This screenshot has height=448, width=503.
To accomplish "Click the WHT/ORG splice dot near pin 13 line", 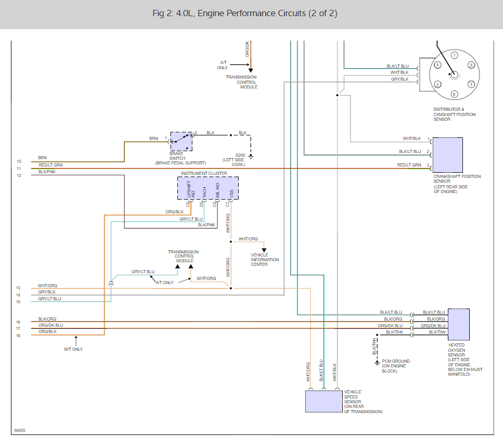I will (x=230, y=288).
